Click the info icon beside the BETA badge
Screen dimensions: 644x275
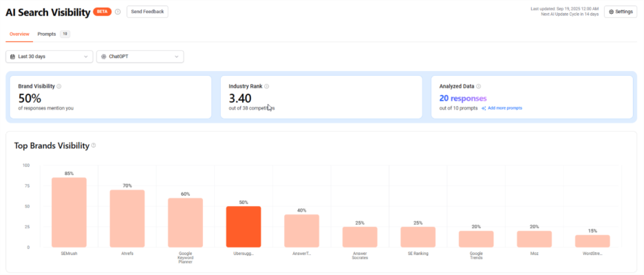point(118,12)
